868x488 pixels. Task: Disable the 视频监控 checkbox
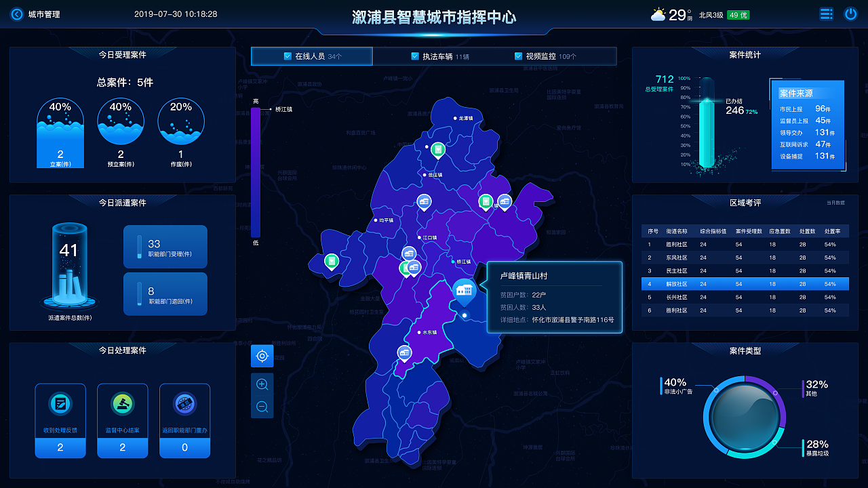[x=517, y=56]
